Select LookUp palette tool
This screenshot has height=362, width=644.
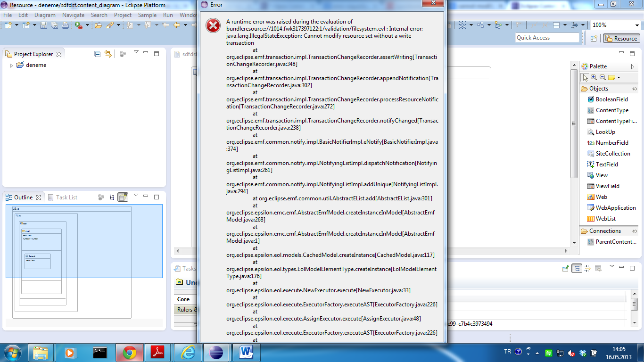coord(601,132)
